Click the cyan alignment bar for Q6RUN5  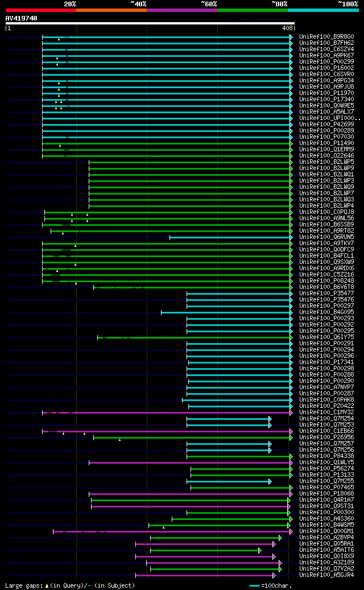230,237
